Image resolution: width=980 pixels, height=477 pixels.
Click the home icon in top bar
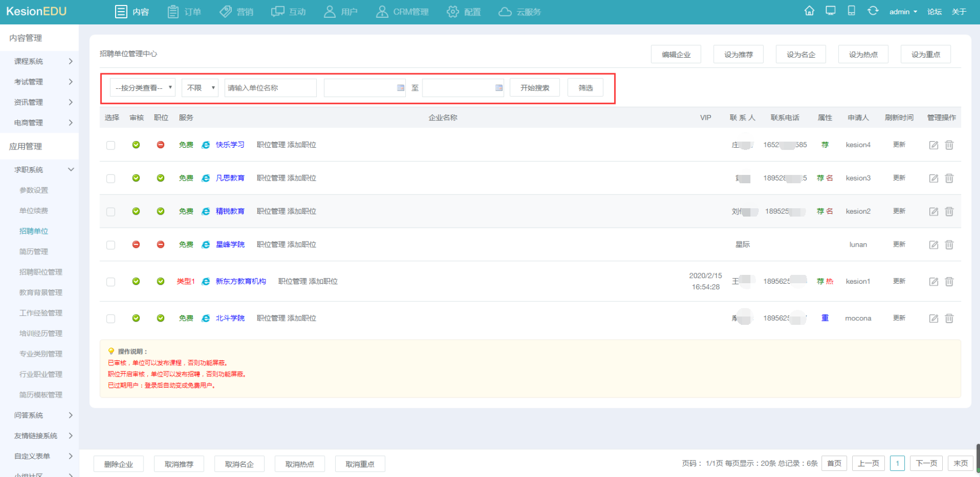tap(809, 11)
